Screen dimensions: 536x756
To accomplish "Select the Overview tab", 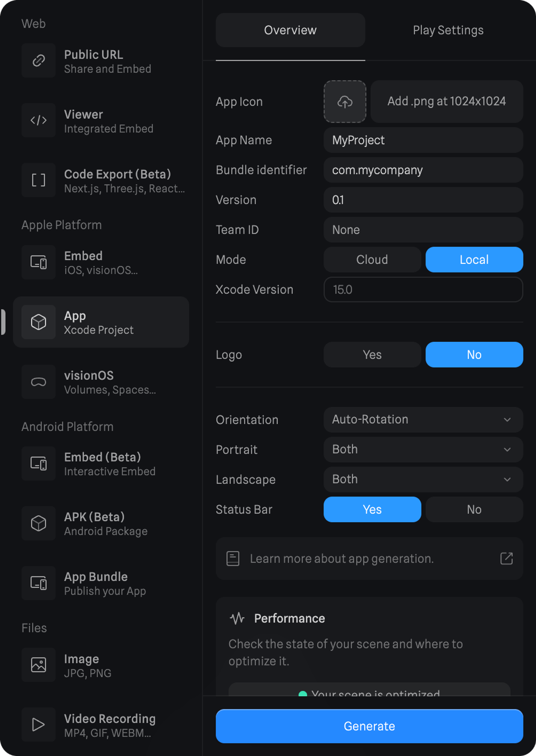I will [290, 30].
